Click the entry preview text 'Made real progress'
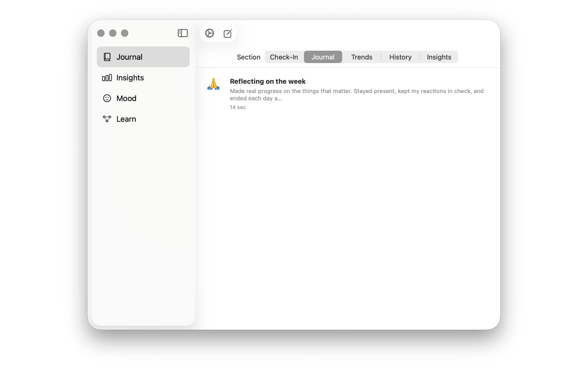 coord(356,95)
